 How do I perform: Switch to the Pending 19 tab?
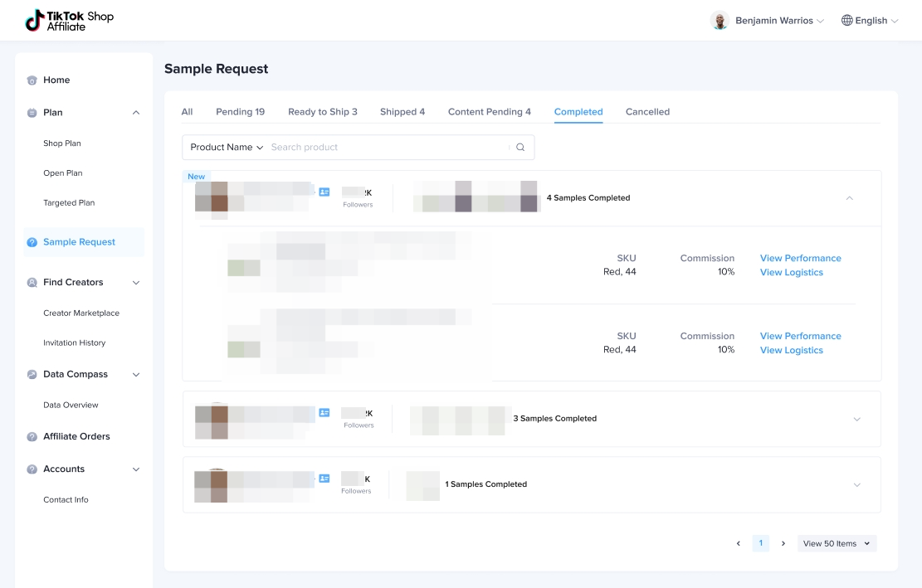coord(240,112)
